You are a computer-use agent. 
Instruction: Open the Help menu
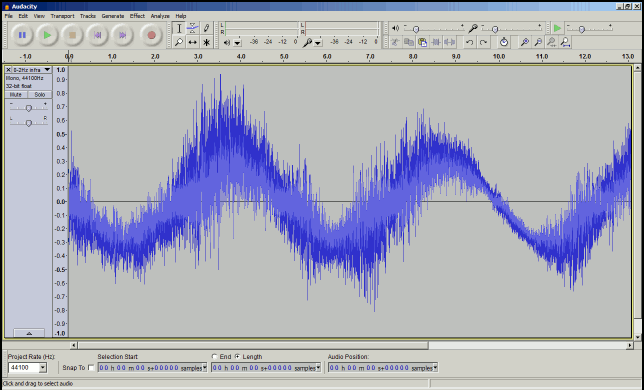coord(181,16)
